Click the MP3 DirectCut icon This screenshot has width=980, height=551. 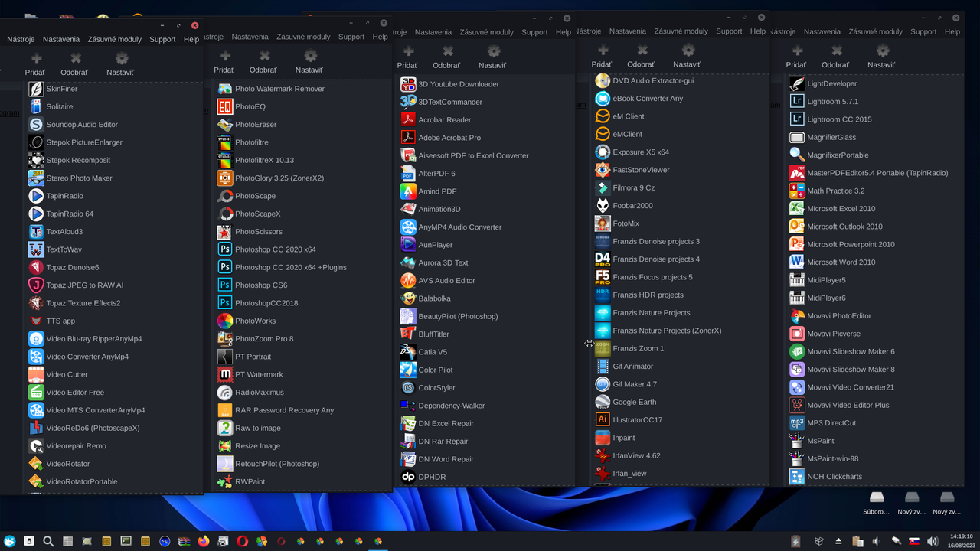797,422
